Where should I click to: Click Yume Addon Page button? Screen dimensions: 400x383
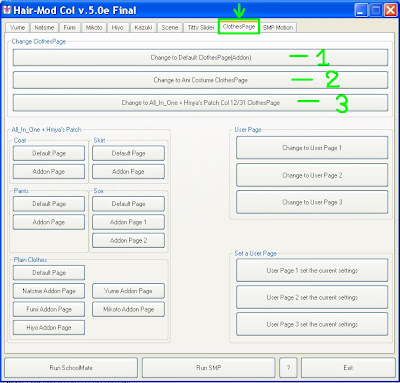[128, 291]
